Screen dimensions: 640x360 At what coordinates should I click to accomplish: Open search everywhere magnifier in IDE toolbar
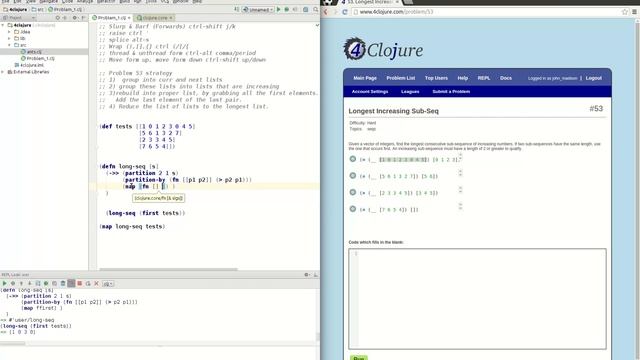click(316, 9)
